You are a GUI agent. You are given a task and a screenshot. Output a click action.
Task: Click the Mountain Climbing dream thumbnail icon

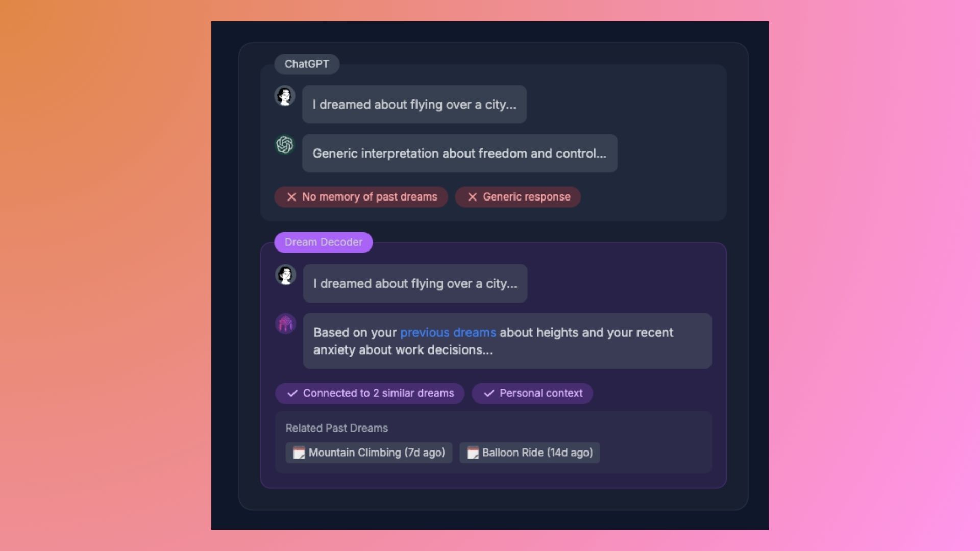pos(299,453)
